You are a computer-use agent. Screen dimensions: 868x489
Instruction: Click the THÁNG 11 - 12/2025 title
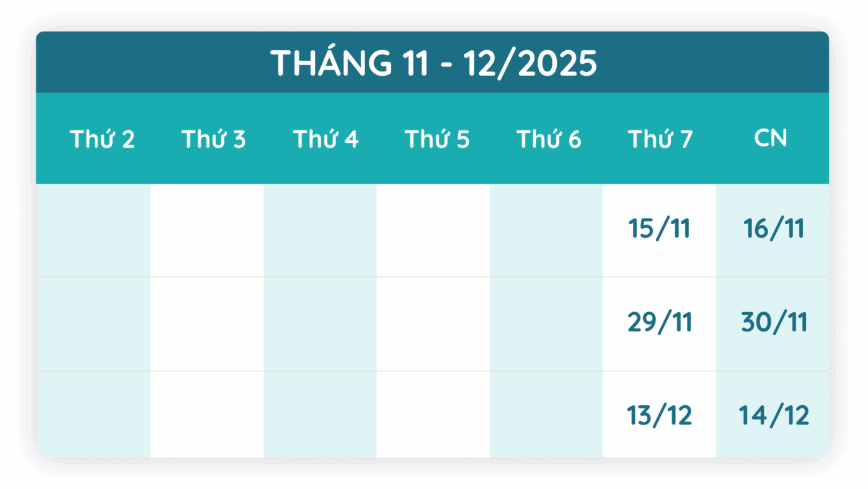pos(433,63)
